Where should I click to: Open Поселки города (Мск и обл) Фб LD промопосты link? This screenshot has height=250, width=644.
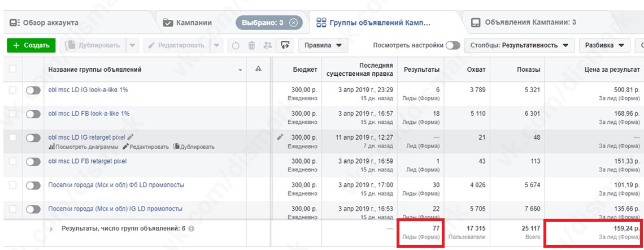[116, 185]
